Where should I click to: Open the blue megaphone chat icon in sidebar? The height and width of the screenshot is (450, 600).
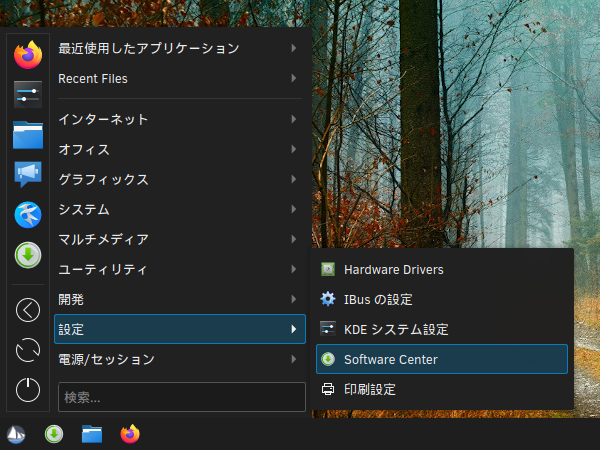click(x=28, y=174)
